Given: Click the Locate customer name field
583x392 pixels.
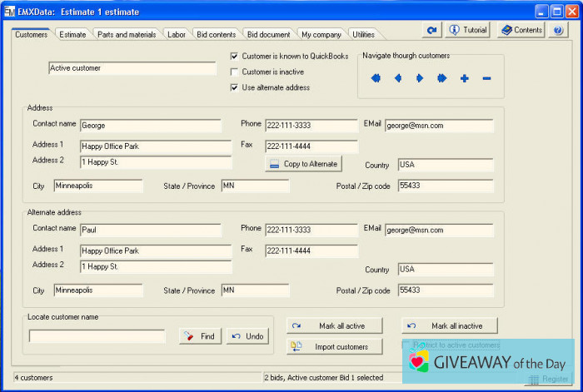Looking at the screenshot, I should (x=97, y=336).
